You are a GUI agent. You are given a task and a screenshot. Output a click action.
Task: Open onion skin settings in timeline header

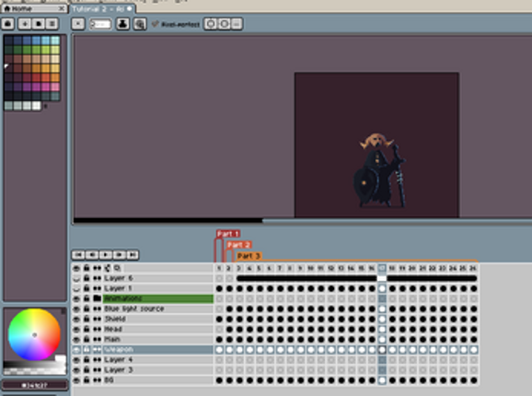click(107, 268)
